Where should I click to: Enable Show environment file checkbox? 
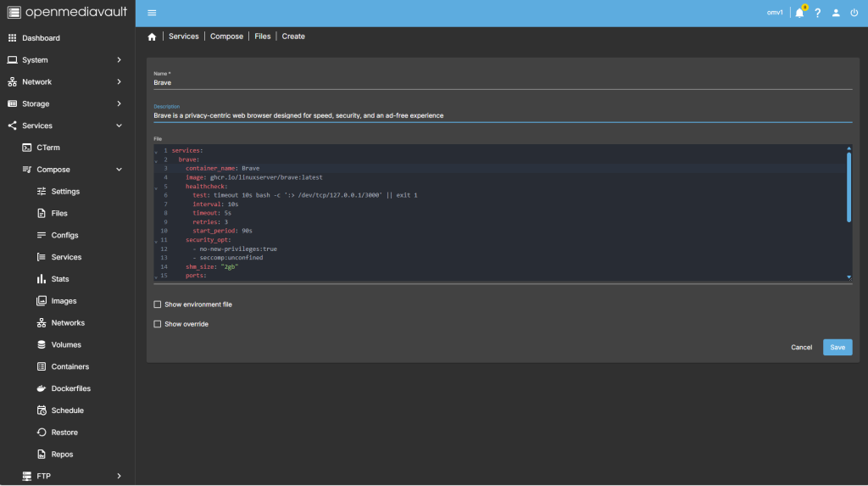tap(157, 304)
